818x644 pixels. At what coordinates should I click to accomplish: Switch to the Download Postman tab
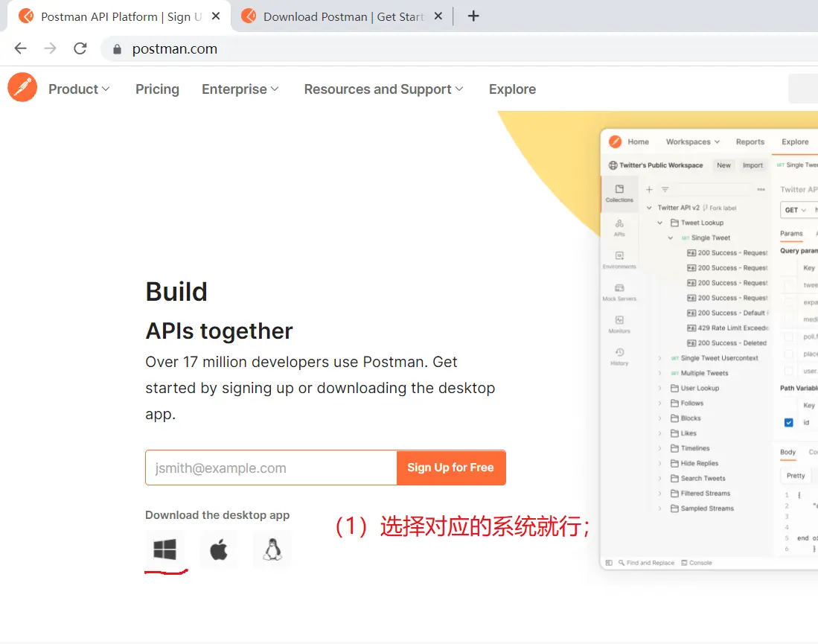(334, 16)
